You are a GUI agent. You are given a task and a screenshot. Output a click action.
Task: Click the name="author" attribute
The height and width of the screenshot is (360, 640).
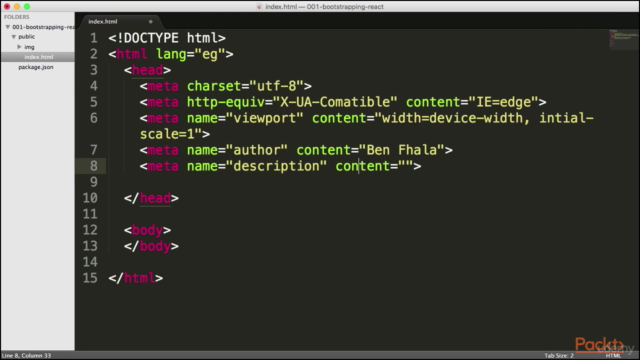(237, 150)
